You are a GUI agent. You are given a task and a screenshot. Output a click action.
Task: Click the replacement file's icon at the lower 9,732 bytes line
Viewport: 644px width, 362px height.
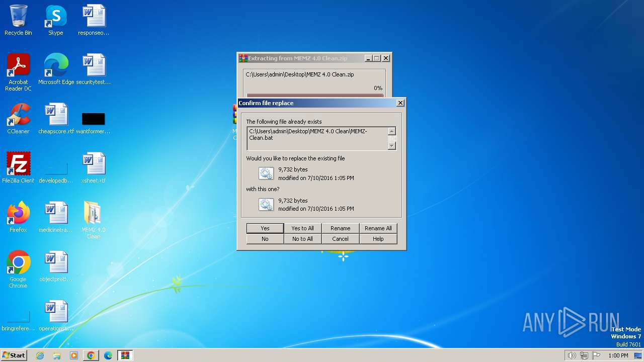point(266,204)
